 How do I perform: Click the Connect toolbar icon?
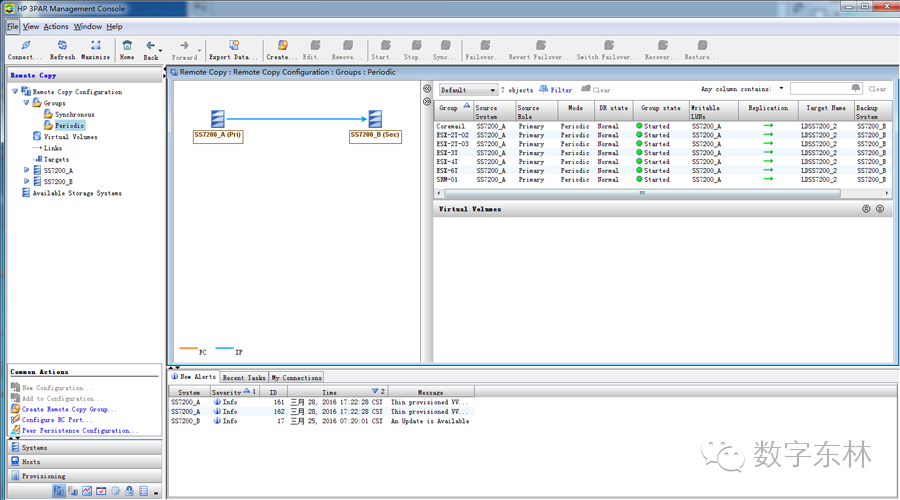(25, 45)
